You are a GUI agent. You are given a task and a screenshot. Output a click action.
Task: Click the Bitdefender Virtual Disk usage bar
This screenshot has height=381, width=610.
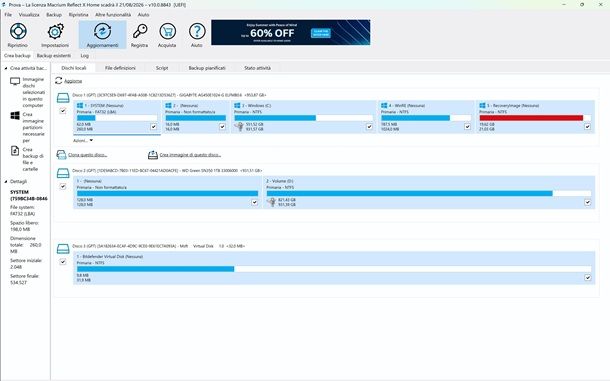[334, 269]
